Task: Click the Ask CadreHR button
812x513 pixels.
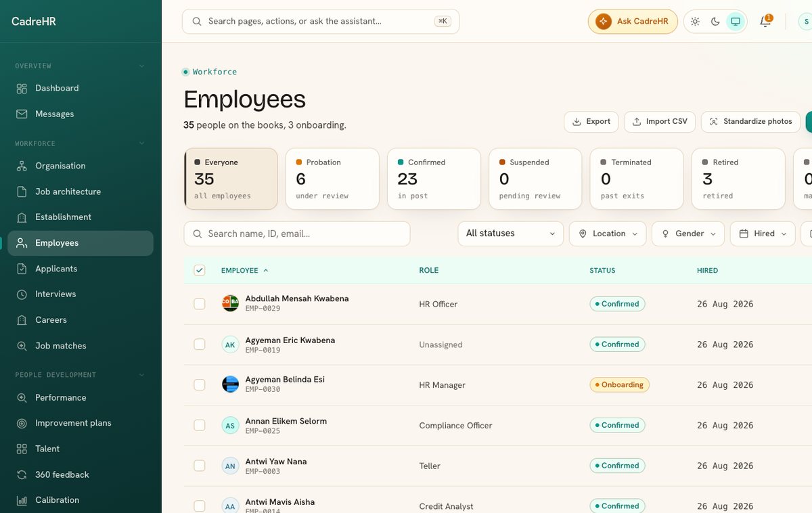Action: pyautogui.click(x=633, y=22)
